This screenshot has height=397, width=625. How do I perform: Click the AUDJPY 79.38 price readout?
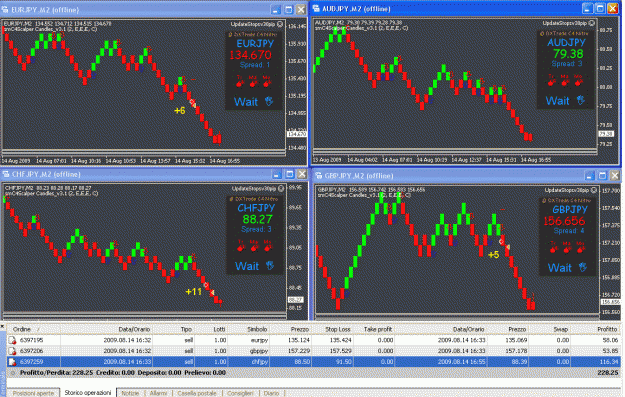tap(568, 54)
